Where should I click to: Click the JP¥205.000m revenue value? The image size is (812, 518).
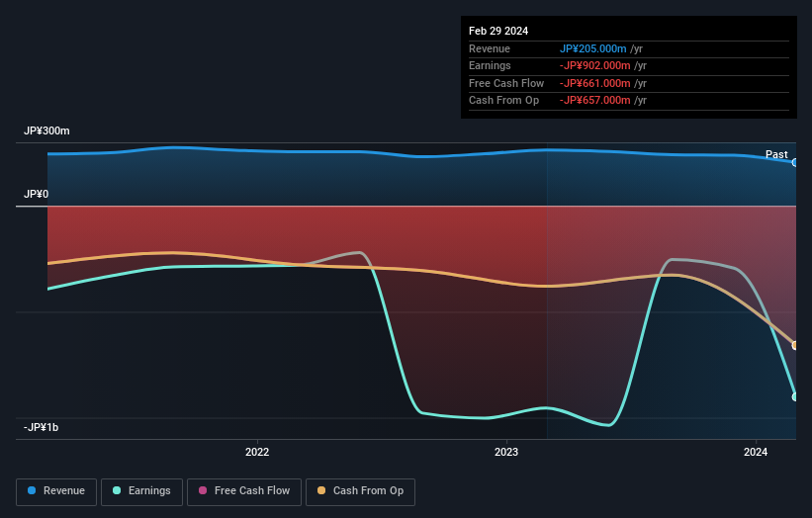[593, 48]
